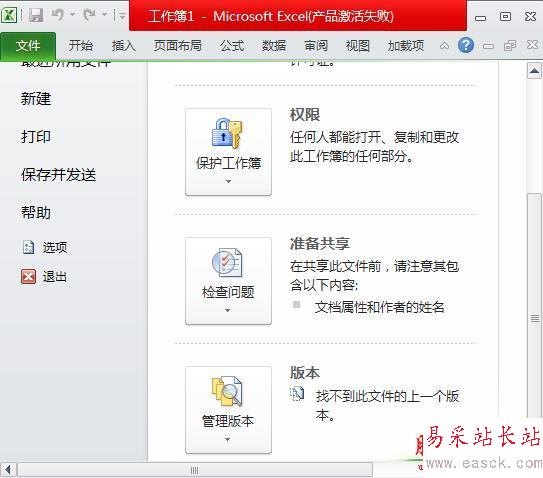Click the document icon beside 找不到此文件的上一个版本

(297, 394)
